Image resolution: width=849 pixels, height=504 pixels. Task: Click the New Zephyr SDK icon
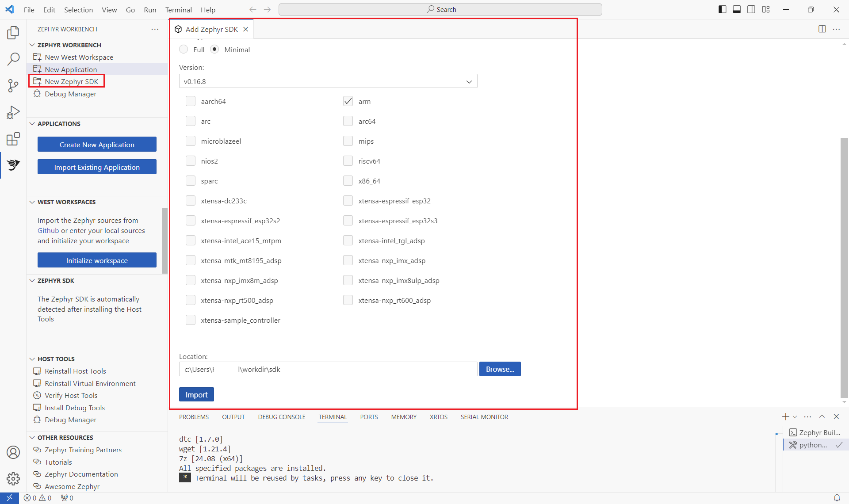coord(38,82)
